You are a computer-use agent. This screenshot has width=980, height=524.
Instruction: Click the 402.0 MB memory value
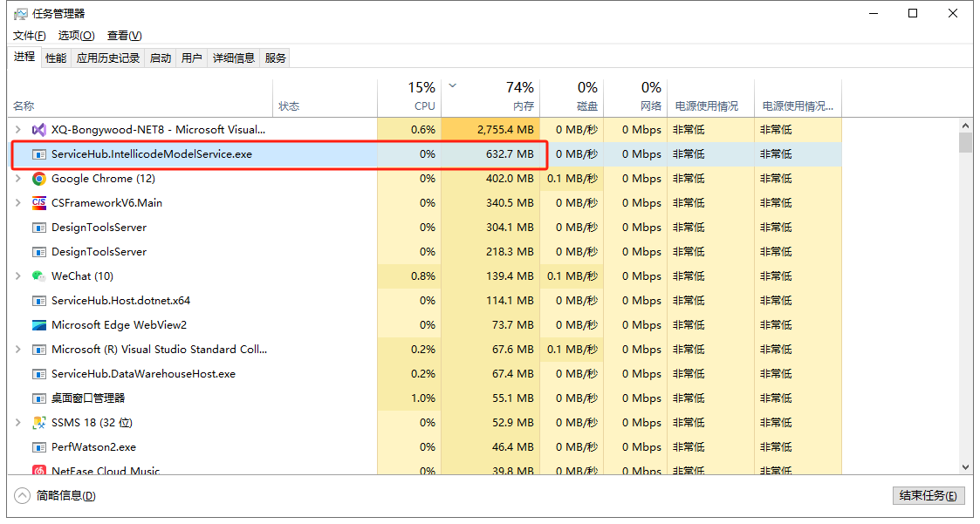pos(510,179)
